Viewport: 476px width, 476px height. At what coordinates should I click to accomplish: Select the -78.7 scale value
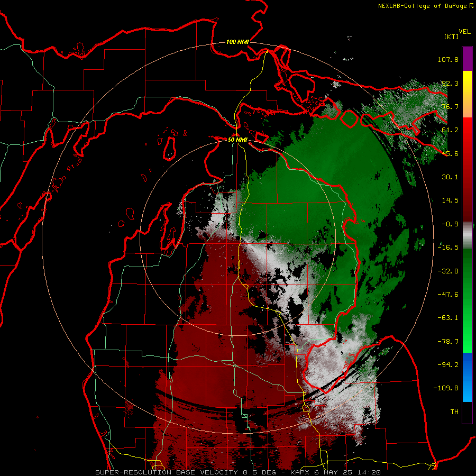pyautogui.click(x=448, y=342)
